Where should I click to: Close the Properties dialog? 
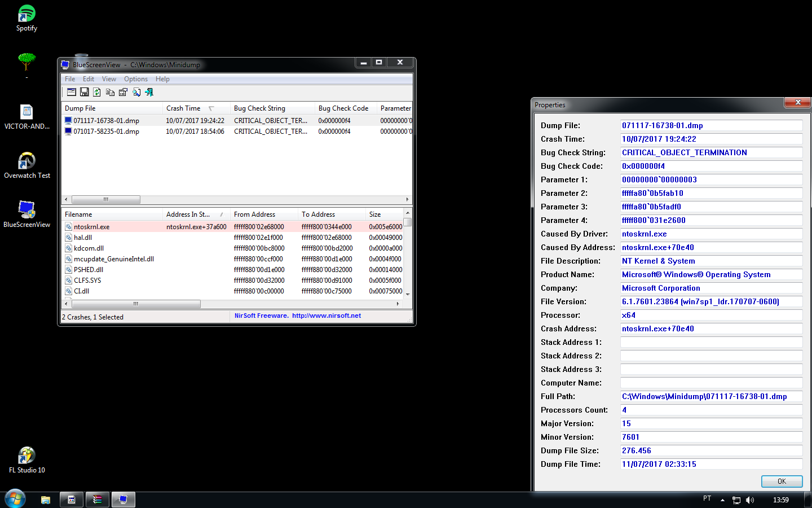(x=798, y=102)
